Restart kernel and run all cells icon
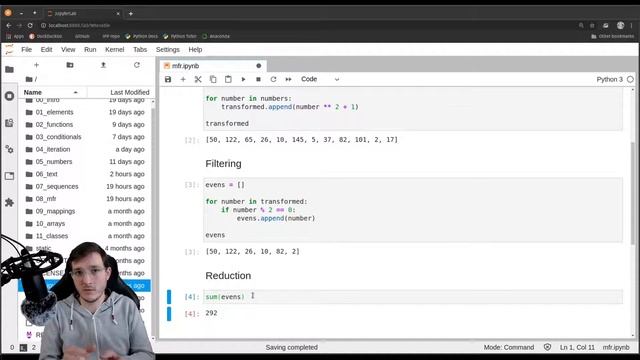The width and height of the screenshot is (640, 360). (289, 79)
